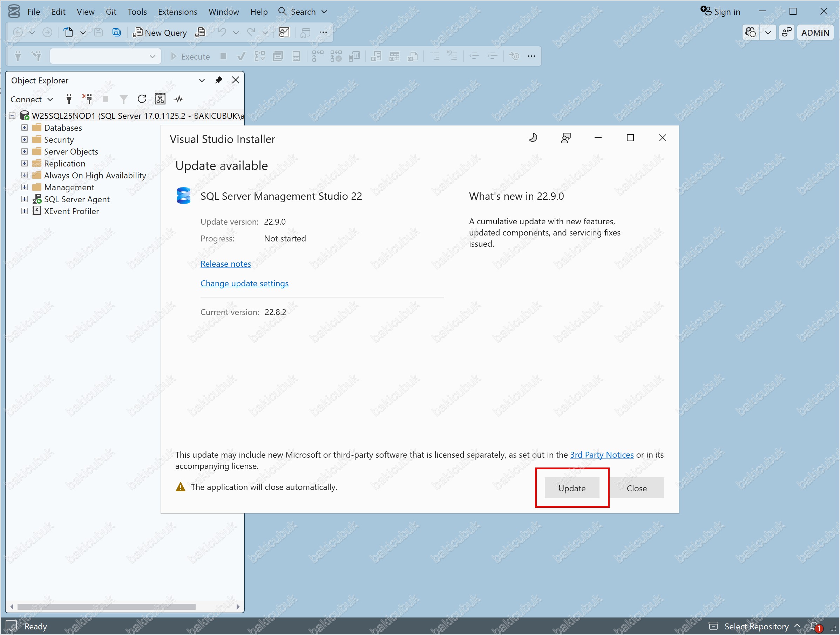Expand the Server Objects folder
Image resolution: width=840 pixels, height=635 pixels.
coord(24,151)
